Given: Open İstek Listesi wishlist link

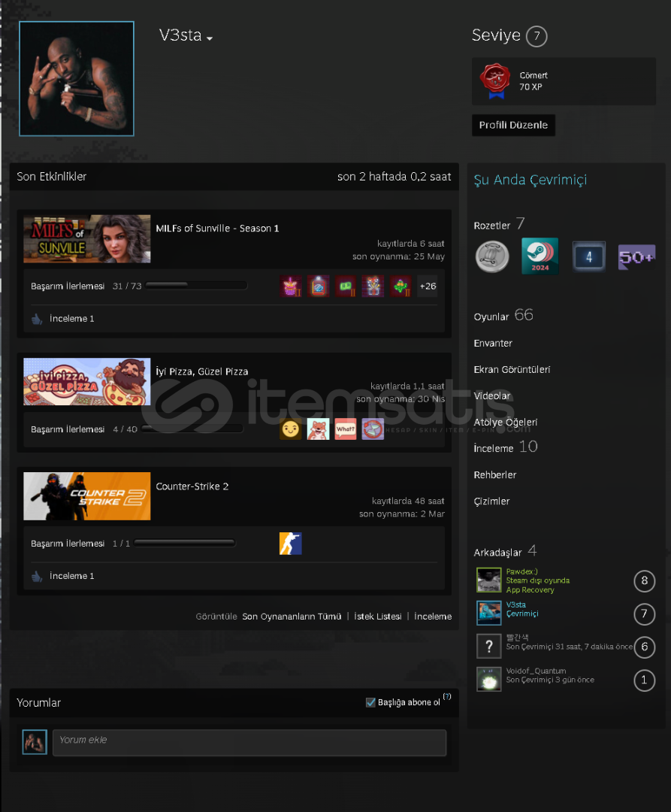Looking at the screenshot, I should (x=378, y=617).
